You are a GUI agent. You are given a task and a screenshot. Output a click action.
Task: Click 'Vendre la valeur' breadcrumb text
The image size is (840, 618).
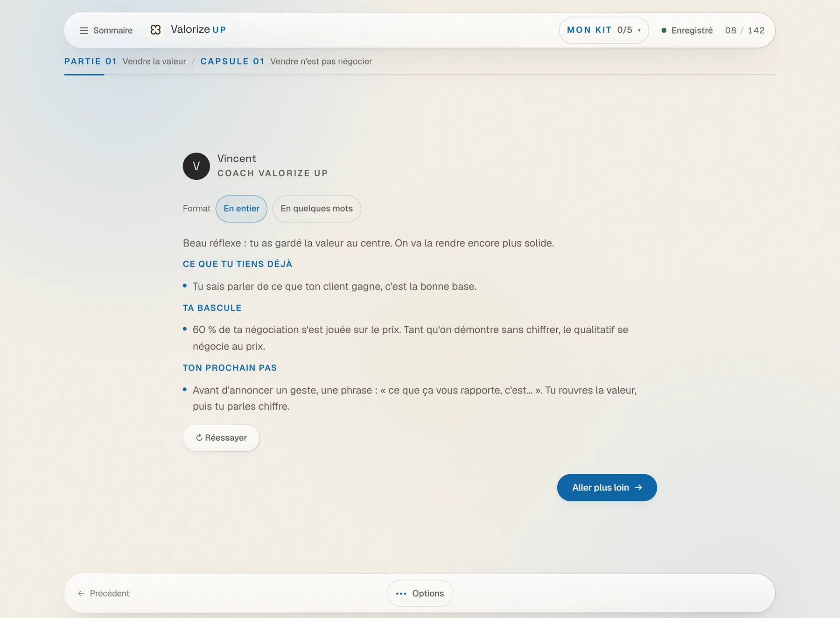point(154,61)
